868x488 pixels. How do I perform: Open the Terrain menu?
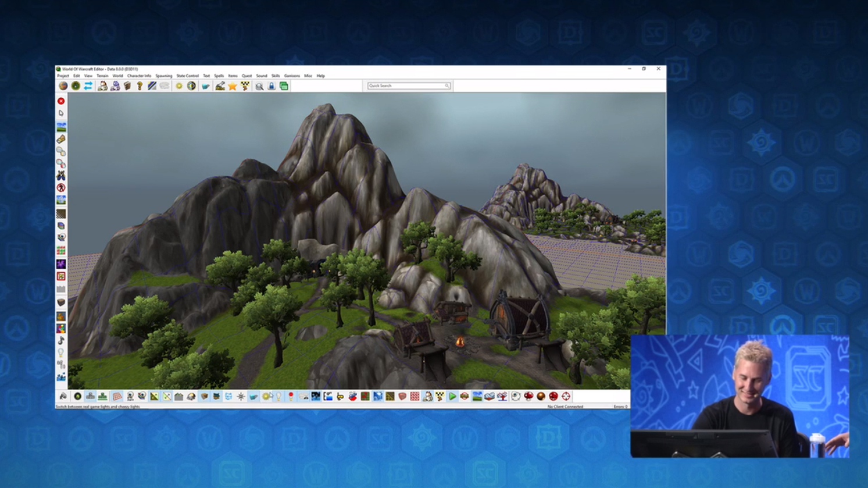tap(102, 76)
